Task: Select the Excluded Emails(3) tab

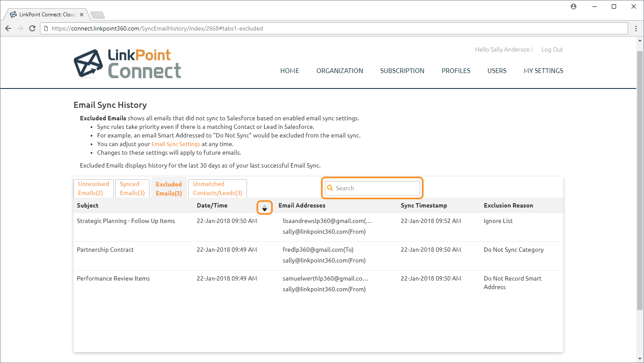Action: tap(169, 189)
